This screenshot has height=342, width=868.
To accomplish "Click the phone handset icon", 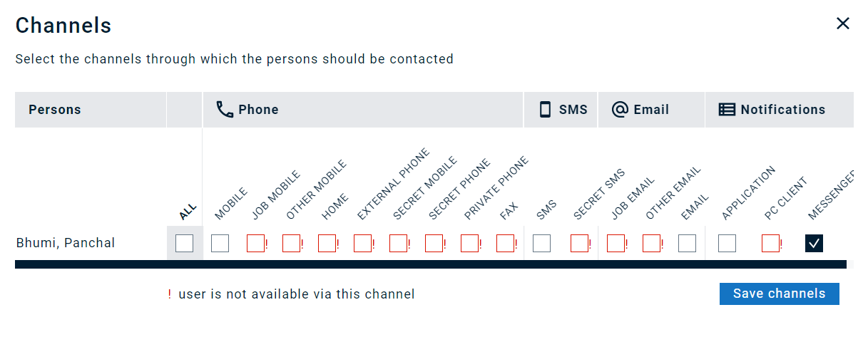I will tap(225, 110).
